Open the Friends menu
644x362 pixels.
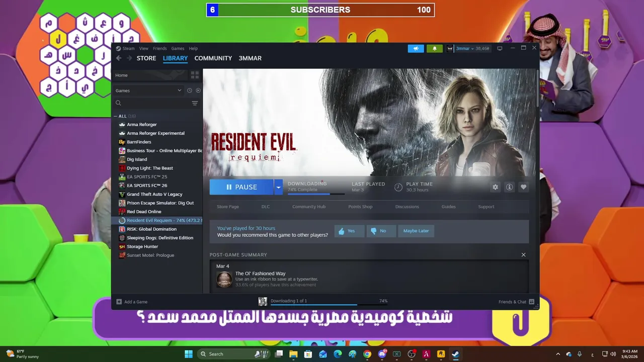159,49
